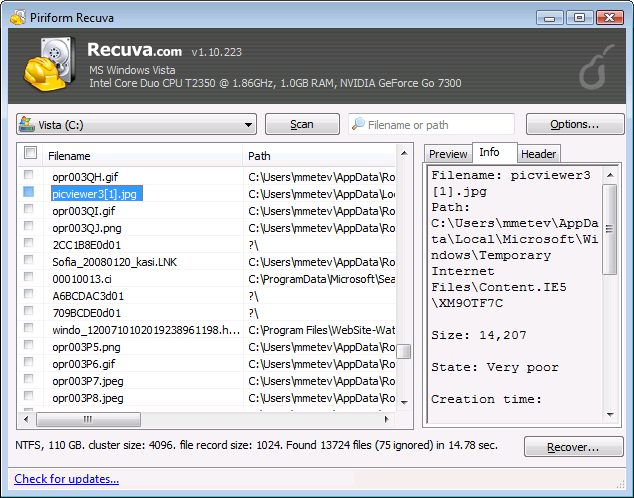The height and width of the screenshot is (498, 634).
Task: Open the Vista (C:) drive dropdown
Action: click(136, 124)
